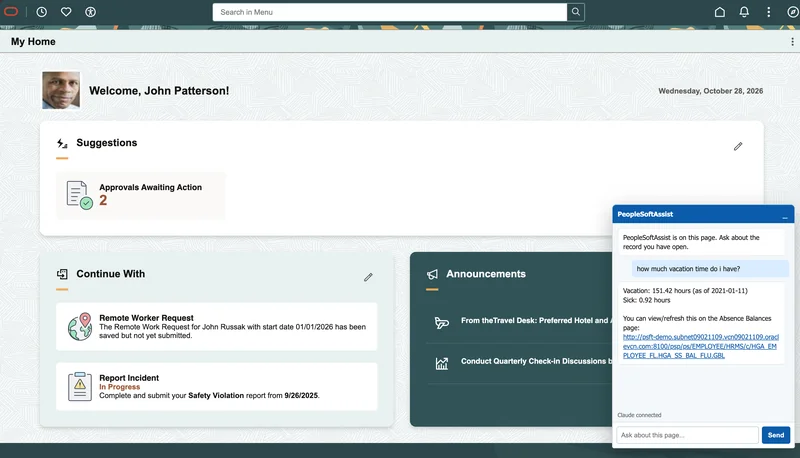Viewport: 800px width, 458px height.
Task: Open Conduct Quarterly Check-in Discussions announcement
Action: click(x=536, y=361)
